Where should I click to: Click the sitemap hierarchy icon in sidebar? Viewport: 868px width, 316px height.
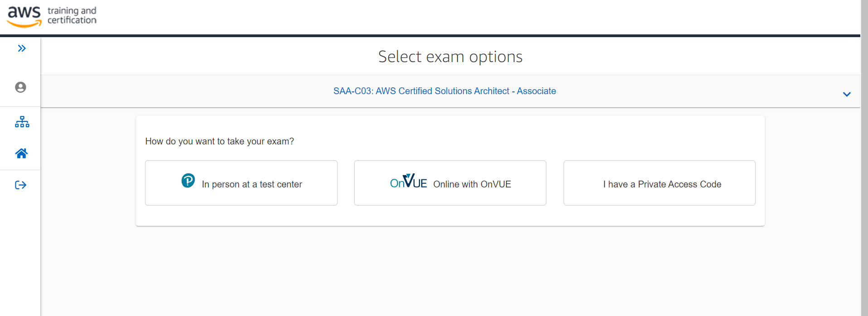click(x=22, y=122)
